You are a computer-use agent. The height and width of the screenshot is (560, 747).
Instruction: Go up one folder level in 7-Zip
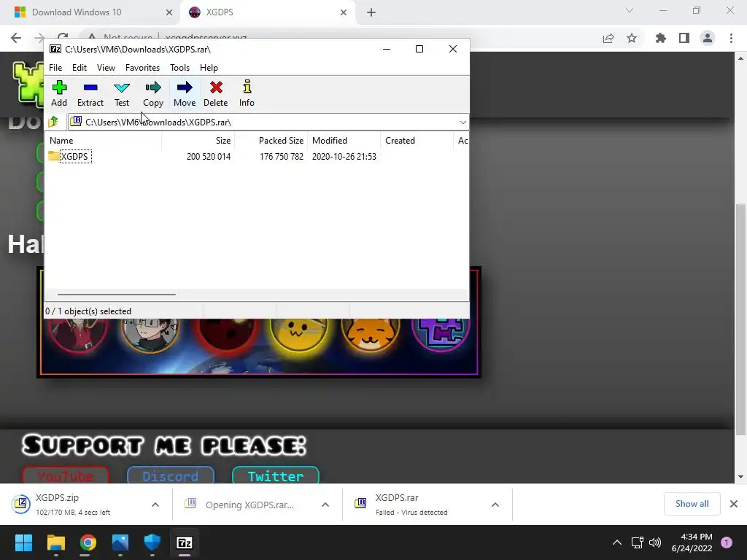53,122
